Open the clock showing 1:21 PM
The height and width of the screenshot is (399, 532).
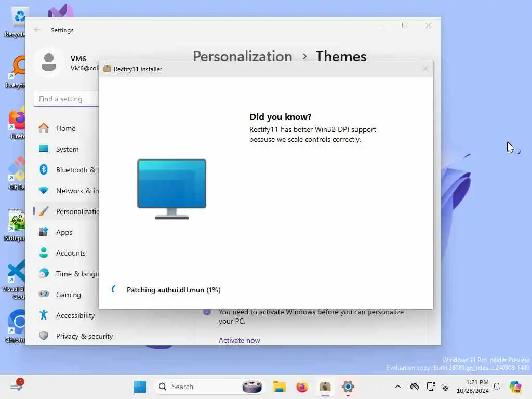click(473, 387)
